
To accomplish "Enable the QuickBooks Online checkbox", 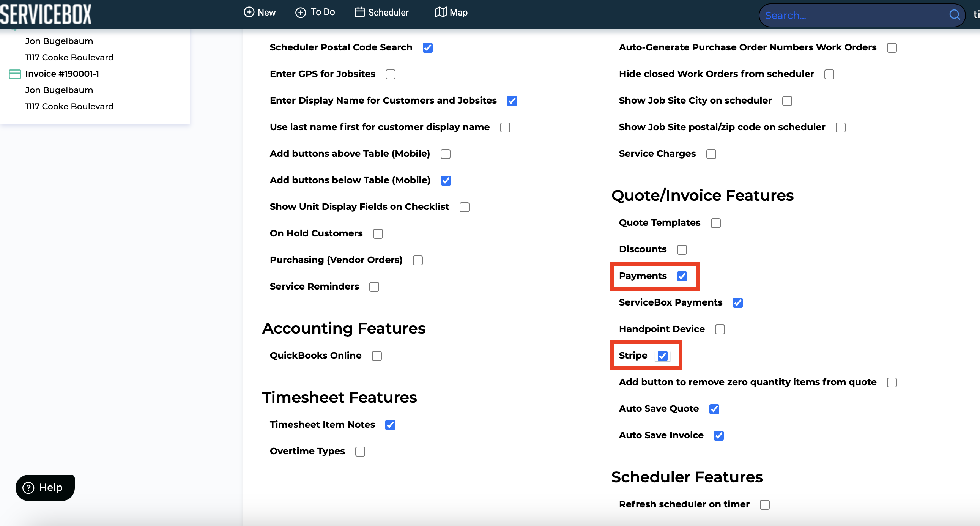I will (377, 356).
